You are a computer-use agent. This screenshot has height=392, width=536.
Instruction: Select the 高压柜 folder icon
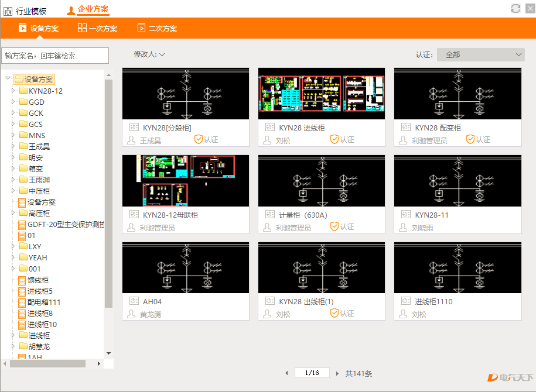coord(23,213)
